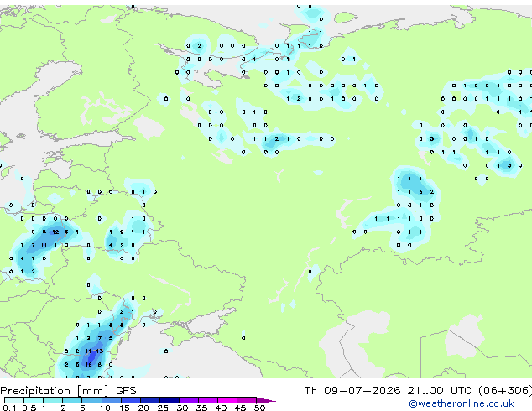This screenshot has width=532, height=411.
Task: Select the 25–30 mm navy legend swatch
Action: click(169, 400)
